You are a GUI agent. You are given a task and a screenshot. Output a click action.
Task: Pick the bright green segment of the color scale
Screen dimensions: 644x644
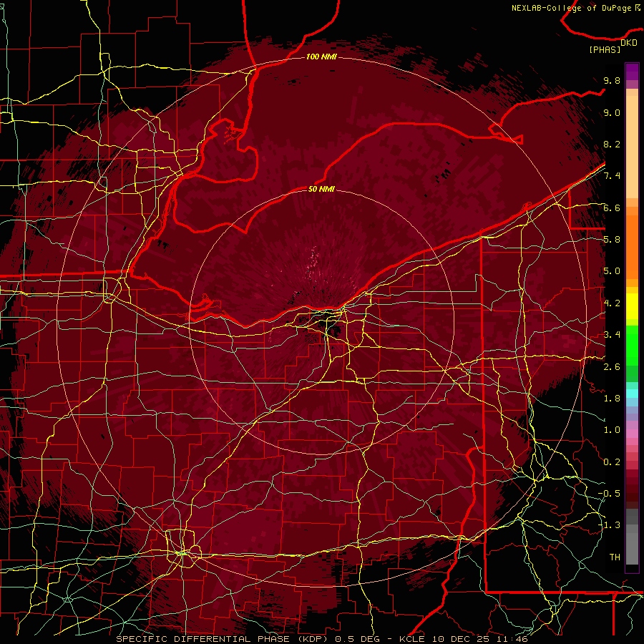tap(632, 344)
